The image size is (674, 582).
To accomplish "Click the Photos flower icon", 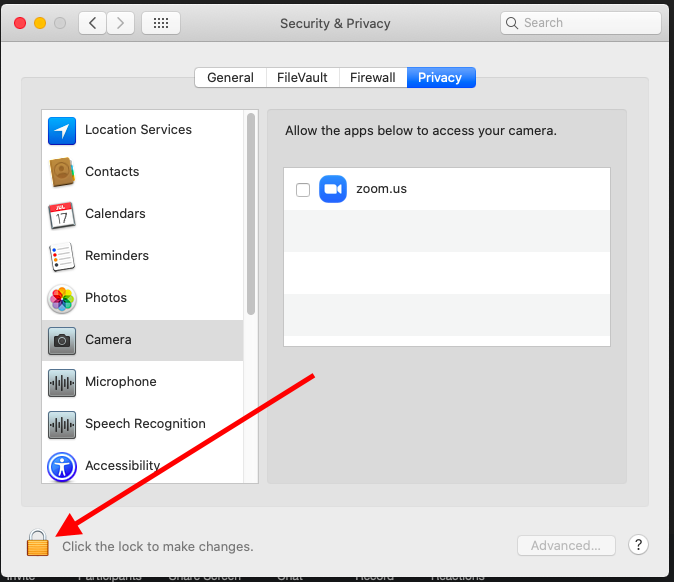I will pyautogui.click(x=62, y=298).
